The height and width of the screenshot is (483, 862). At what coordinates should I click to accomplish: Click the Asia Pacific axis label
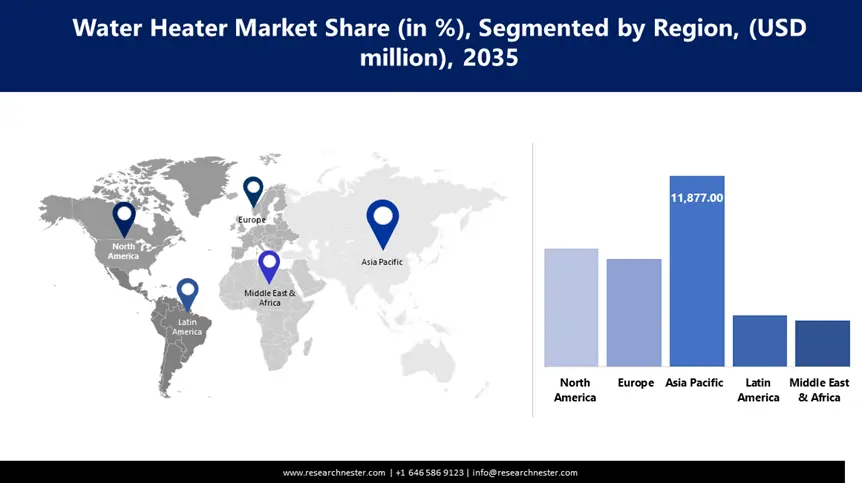(x=694, y=382)
